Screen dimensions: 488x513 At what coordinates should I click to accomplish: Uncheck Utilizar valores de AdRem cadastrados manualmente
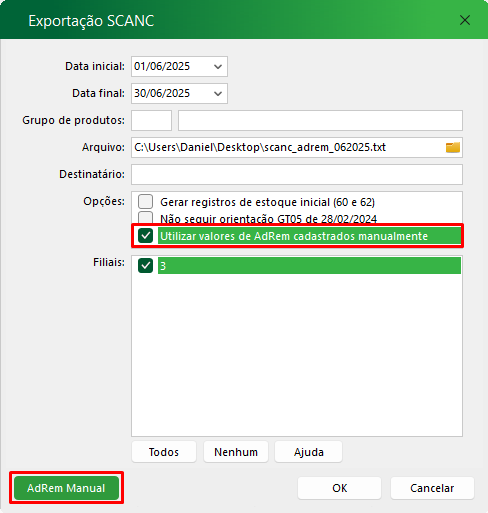coord(146,236)
